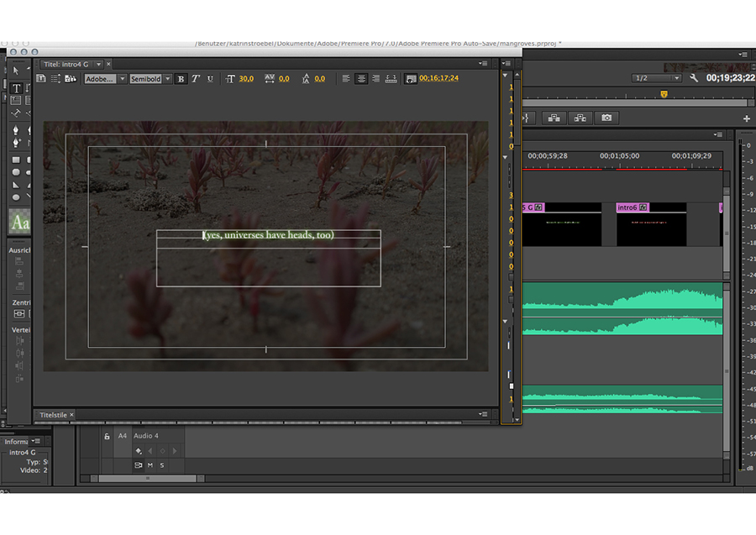
Task: Mute the Audio 4 track
Action: (150, 465)
